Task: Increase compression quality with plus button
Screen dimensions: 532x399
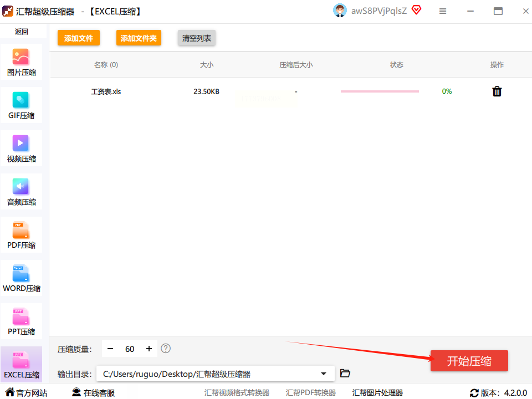Action: coord(149,349)
